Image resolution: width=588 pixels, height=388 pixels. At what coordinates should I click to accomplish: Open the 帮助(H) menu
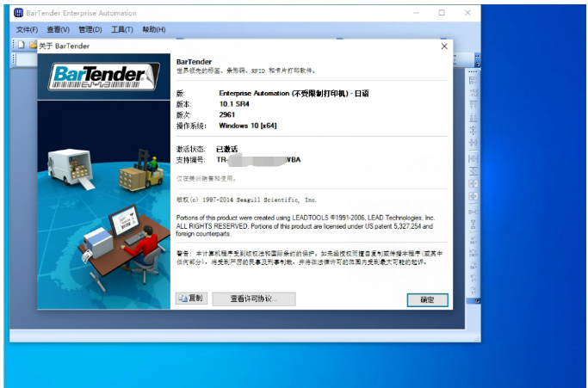click(154, 29)
